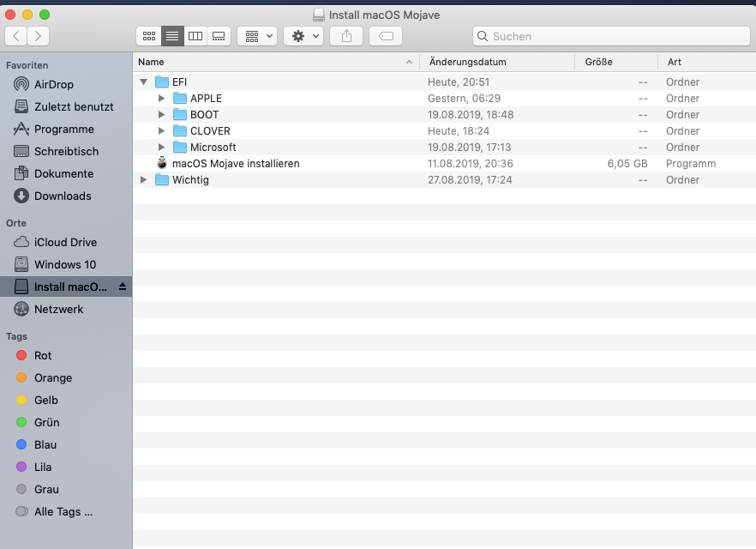Open Netzwerk in the sidebar
The image size is (756, 549).
tap(66, 309)
